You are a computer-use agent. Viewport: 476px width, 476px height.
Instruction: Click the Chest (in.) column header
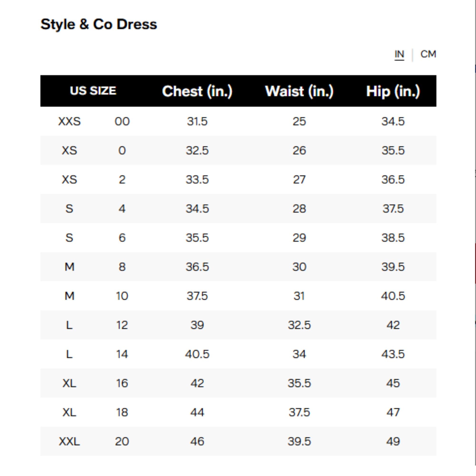coord(197,91)
